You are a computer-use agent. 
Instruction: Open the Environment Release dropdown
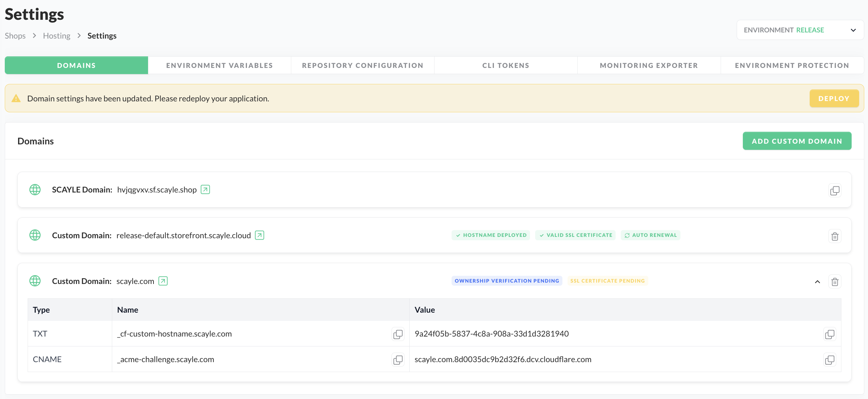(x=800, y=30)
